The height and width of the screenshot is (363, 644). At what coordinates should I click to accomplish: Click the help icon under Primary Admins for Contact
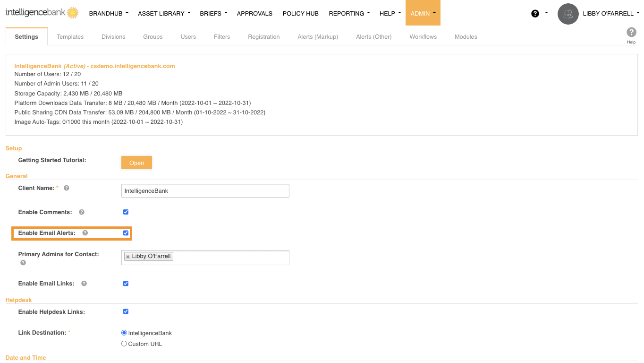23,262
